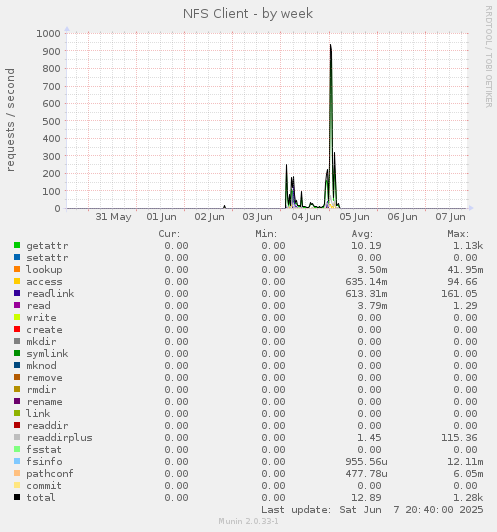Select the lookup legend label

44,270
